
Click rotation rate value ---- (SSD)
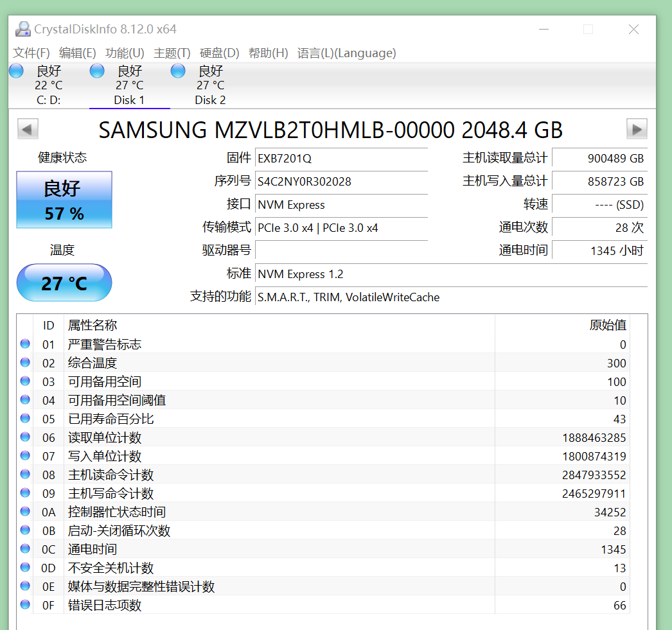tap(599, 204)
